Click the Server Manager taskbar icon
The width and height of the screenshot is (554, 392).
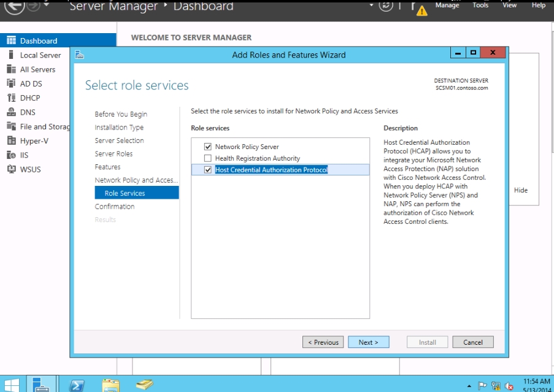click(x=42, y=384)
